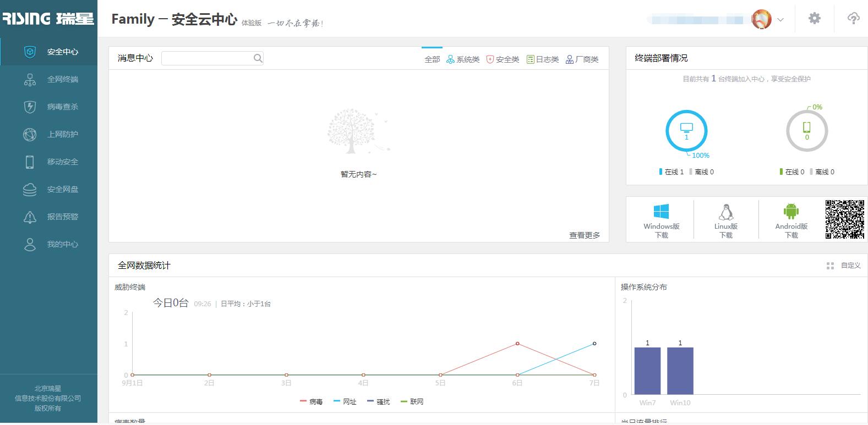Toggle the 骚扰 legend series
Screen dimensions: 868x425
pos(379,402)
